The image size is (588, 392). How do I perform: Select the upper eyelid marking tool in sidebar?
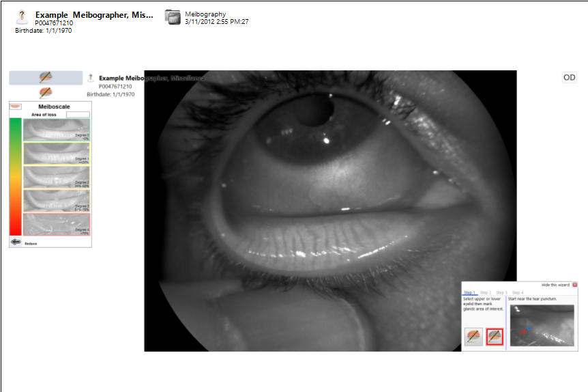coord(46,77)
